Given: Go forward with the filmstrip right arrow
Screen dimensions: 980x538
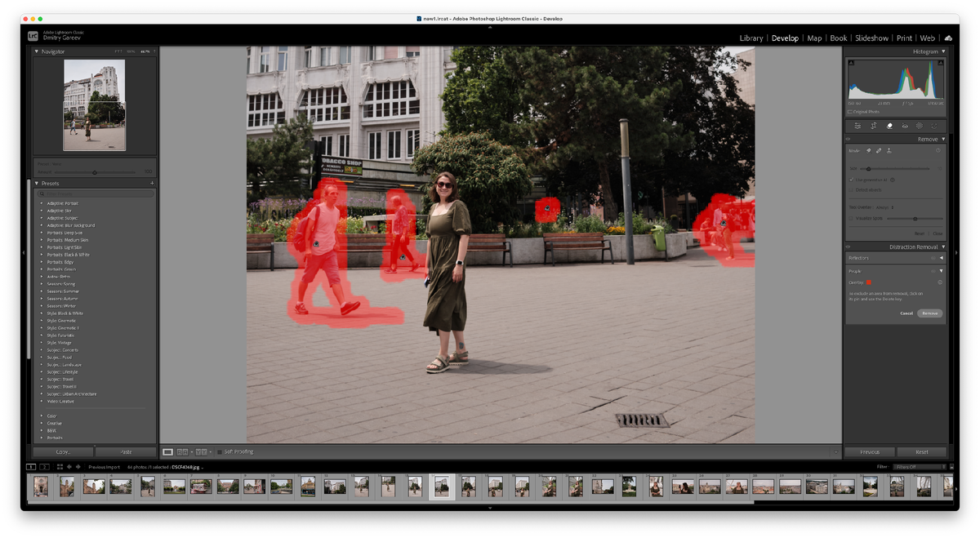Looking at the screenshot, I should [x=78, y=467].
